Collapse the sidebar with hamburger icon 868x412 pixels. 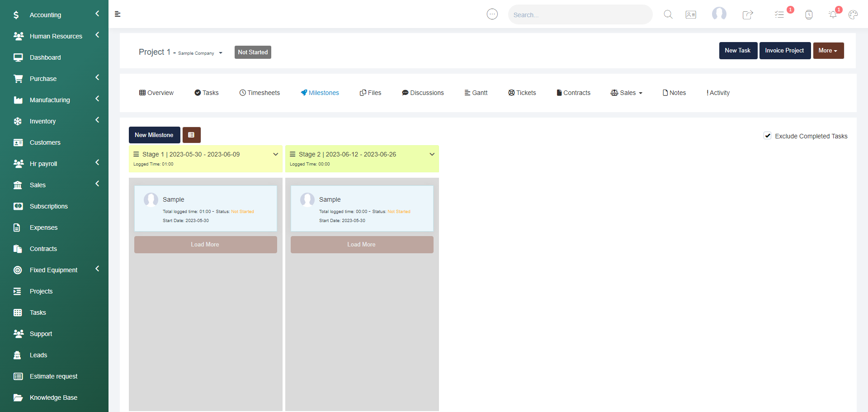click(x=118, y=14)
